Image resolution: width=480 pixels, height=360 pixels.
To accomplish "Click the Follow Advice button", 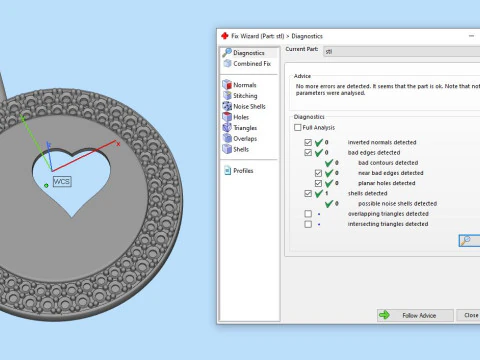I will (x=415, y=315).
